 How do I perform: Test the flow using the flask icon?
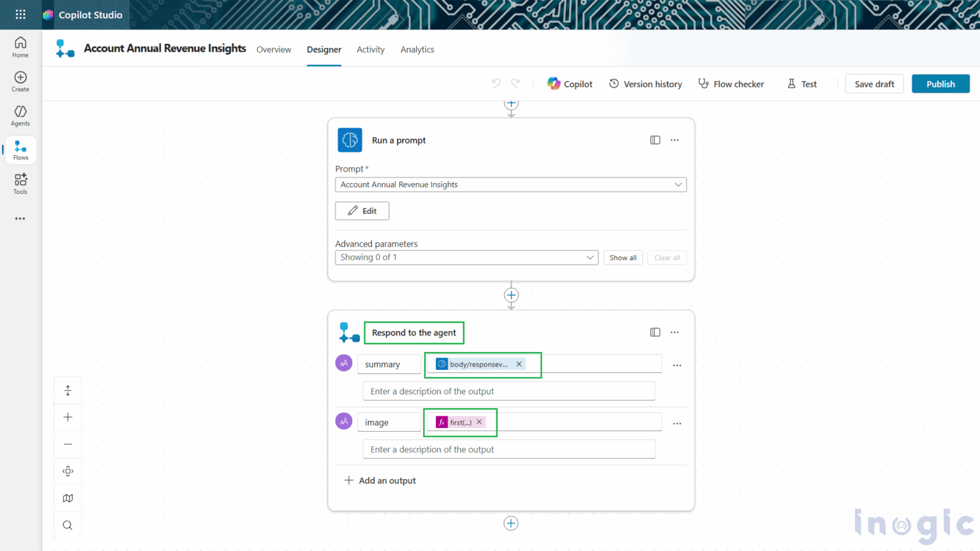click(x=802, y=84)
